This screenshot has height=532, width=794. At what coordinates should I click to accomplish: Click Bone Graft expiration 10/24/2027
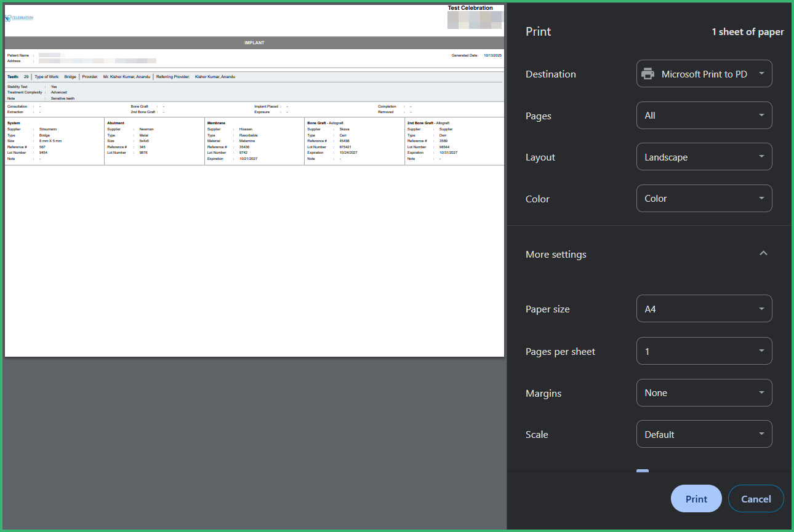coord(348,153)
